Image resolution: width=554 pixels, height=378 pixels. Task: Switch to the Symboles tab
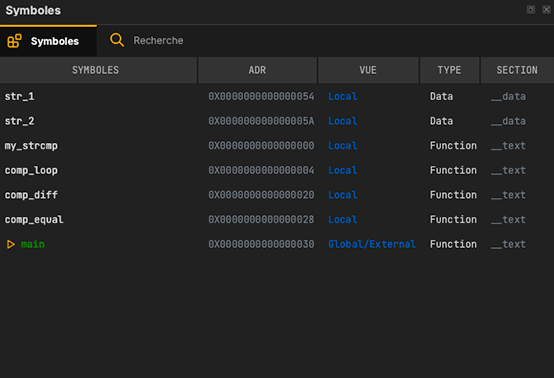(x=48, y=41)
